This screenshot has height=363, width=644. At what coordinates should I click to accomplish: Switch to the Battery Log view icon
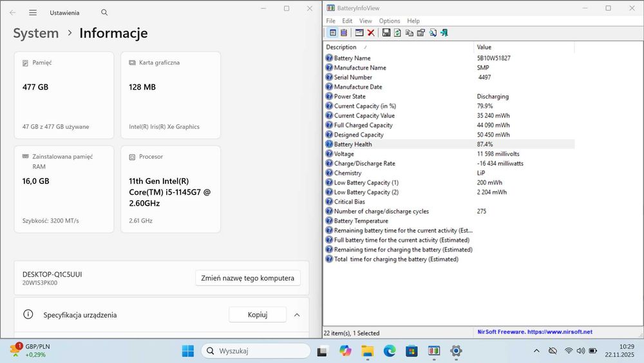pos(344,33)
